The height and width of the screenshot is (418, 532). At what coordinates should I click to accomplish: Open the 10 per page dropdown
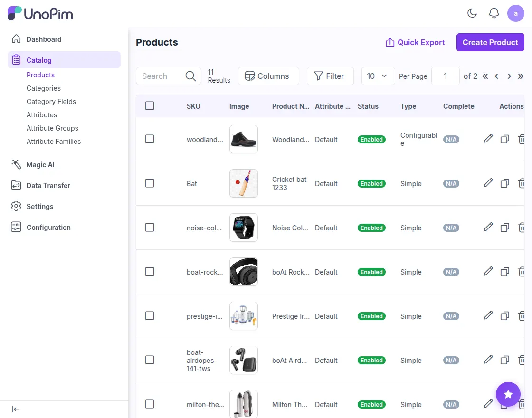pos(378,76)
